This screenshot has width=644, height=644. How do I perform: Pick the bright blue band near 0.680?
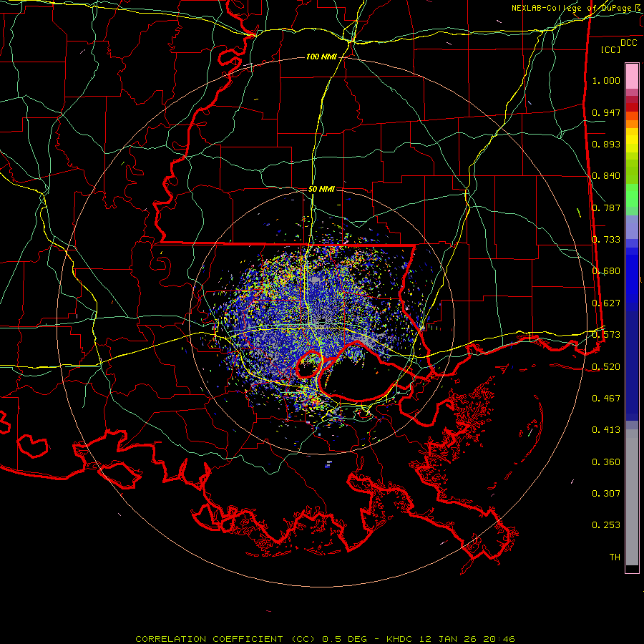pos(632,275)
